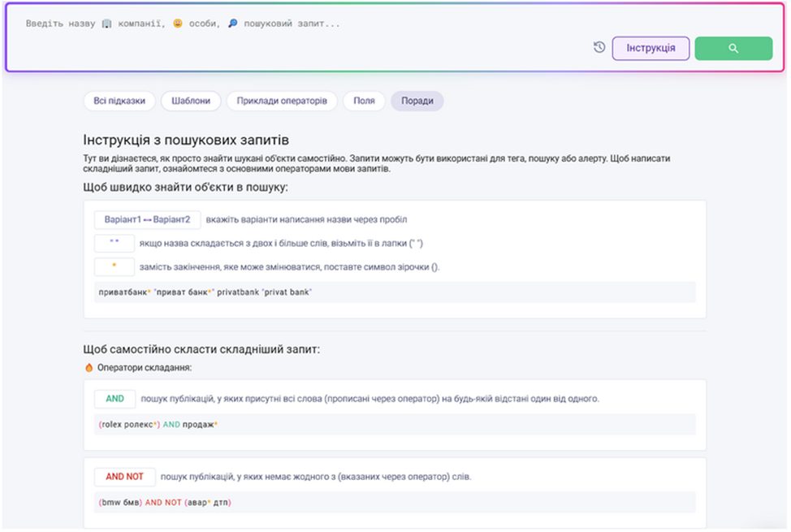Viewport: 791px width, 532px height.
Task: Go to the Поля tab
Action: pos(364,102)
